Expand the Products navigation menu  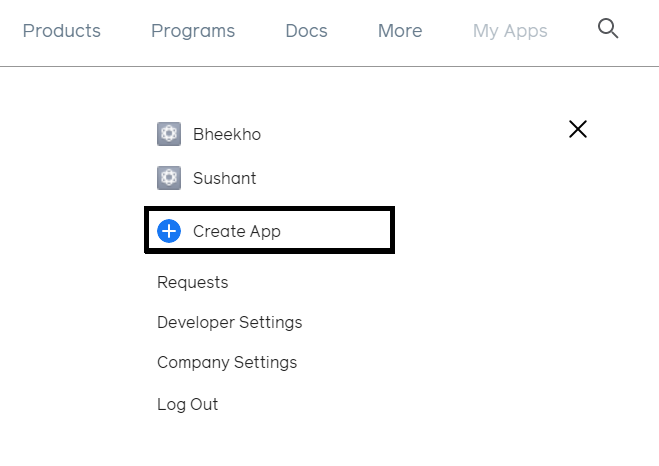coord(62,31)
